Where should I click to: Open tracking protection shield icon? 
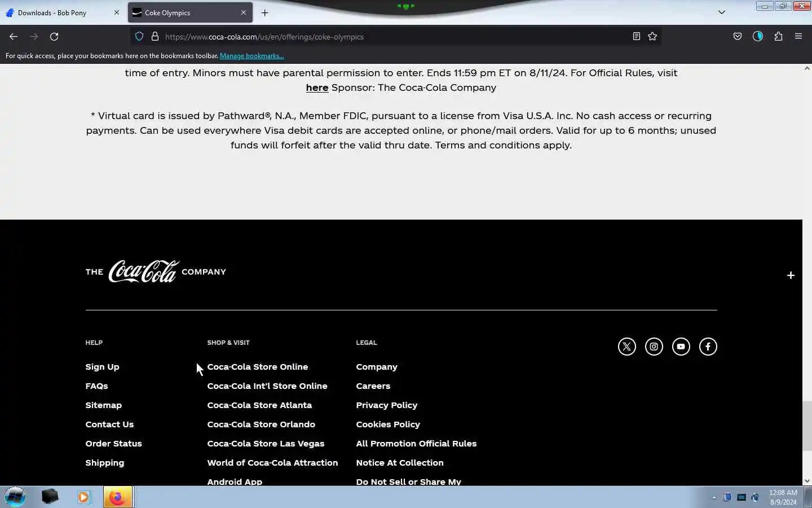pos(139,37)
